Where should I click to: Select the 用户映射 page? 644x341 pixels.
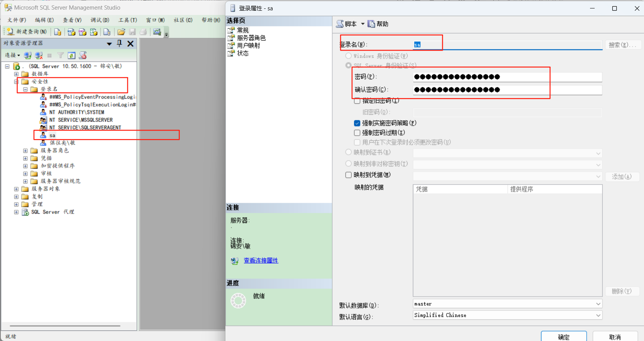coord(248,45)
